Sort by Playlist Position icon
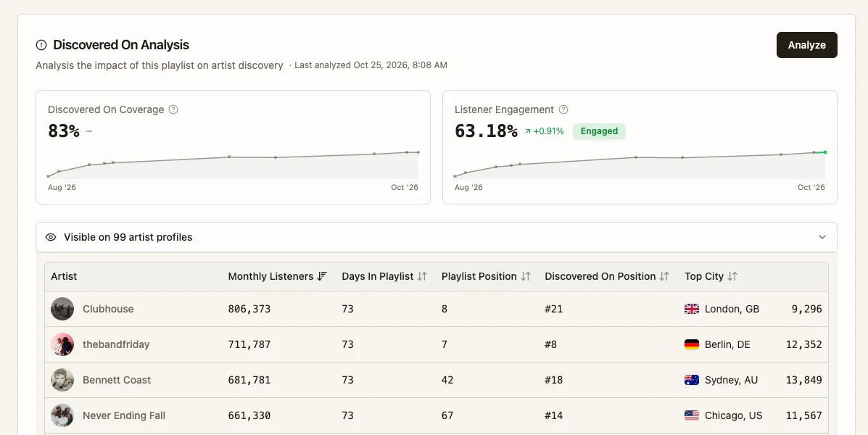This screenshot has width=868, height=435. click(x=525, y=276)
